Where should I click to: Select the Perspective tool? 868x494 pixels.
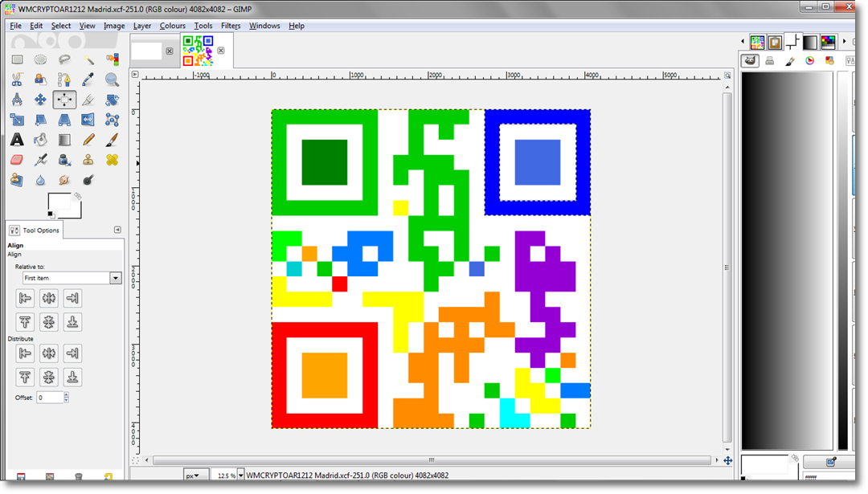point(64,120)
